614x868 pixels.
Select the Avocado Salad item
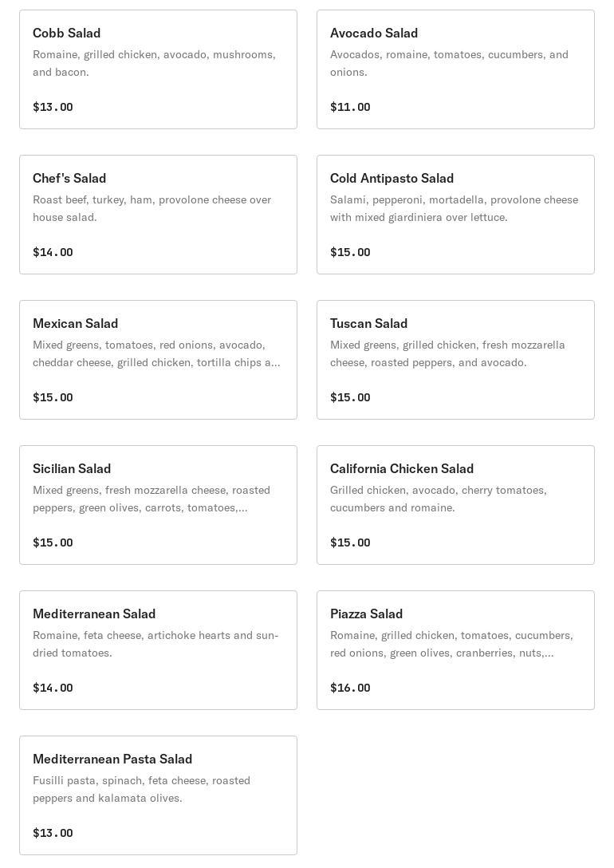pyautogui.click(x=455, y=69)
